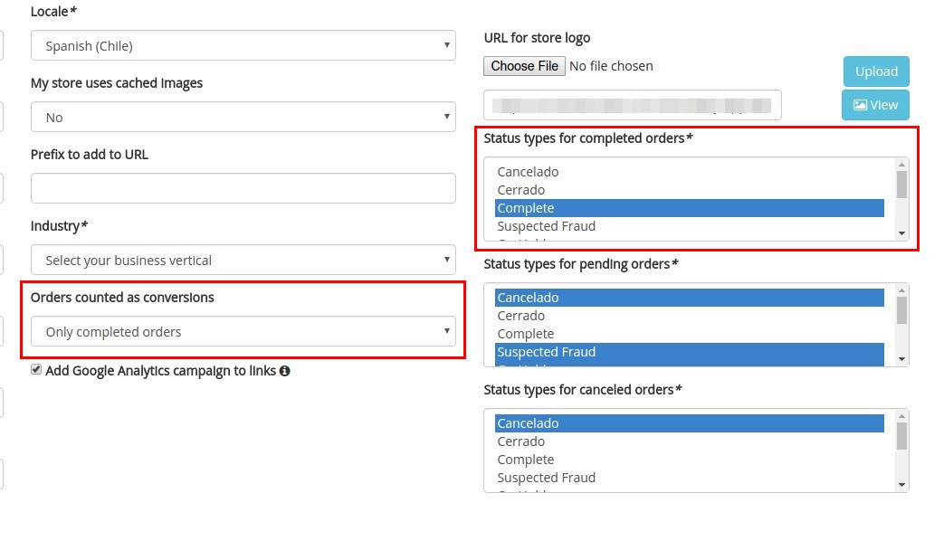Select Complete in pending orders status list

coord(690,334)
